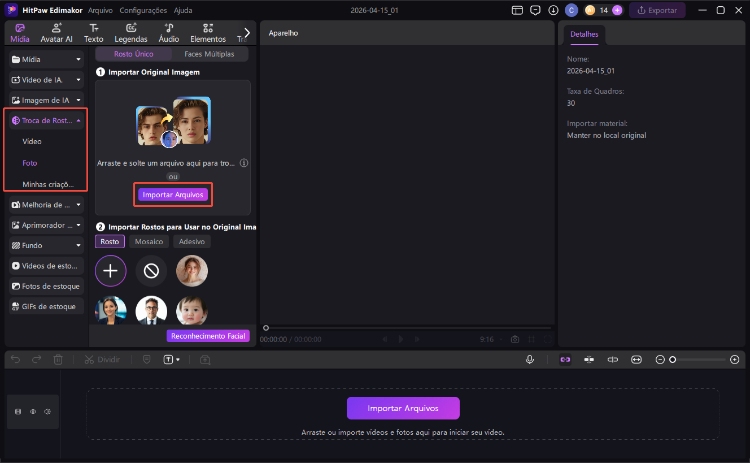Toggle the purple timeline snapping button
This screenshot has height=463, width=750.
coord(565,359)
